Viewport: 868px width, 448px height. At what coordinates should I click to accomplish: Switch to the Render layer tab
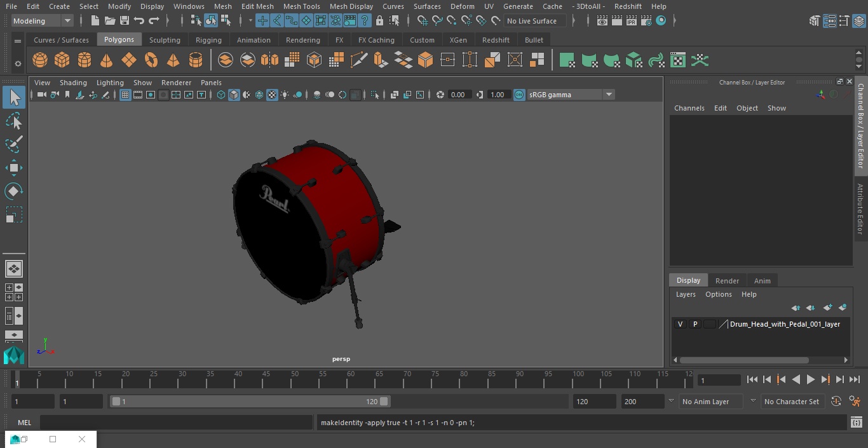point(727,281)
